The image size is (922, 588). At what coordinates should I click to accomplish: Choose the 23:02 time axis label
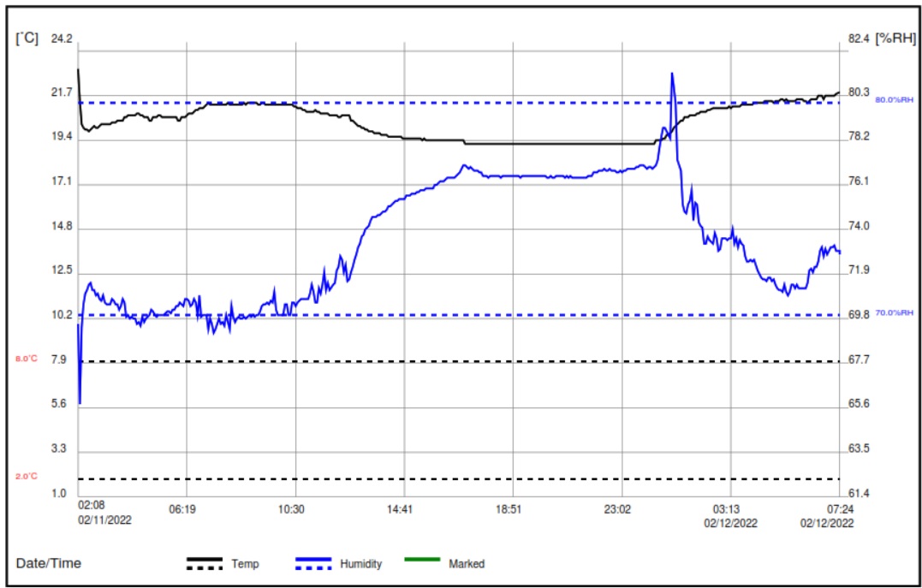[617, 509]
